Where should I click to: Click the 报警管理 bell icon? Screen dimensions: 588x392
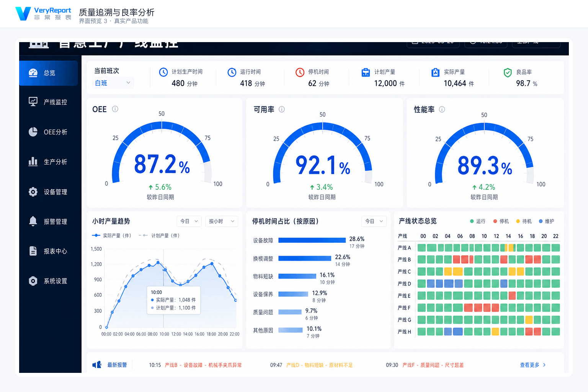point(33,221)
